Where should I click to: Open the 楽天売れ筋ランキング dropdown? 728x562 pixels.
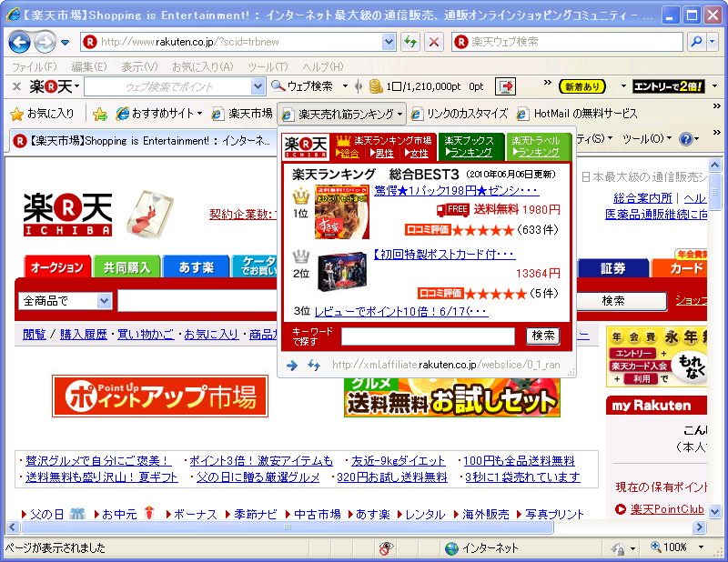point(399,115)
